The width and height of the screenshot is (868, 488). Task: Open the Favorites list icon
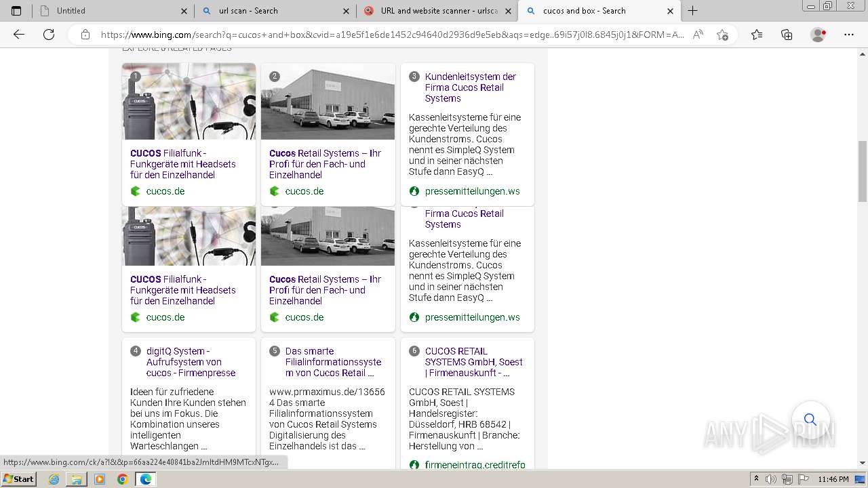pos(757,35)
